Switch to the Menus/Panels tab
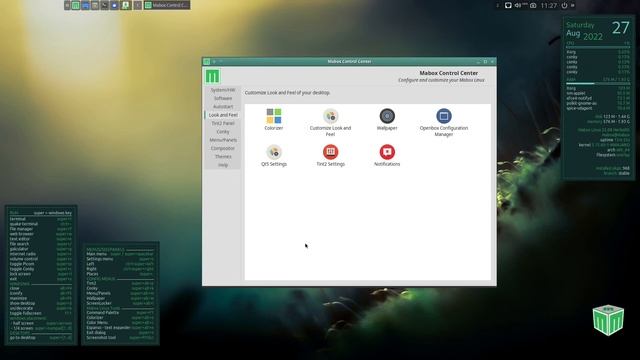 (223, 140)
